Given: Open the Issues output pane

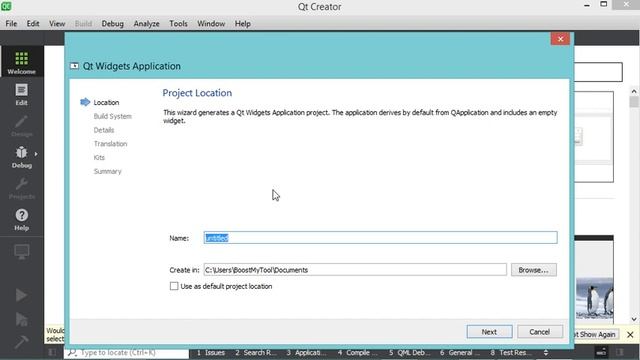Looking at the screenshot, I should click(211, 353).
